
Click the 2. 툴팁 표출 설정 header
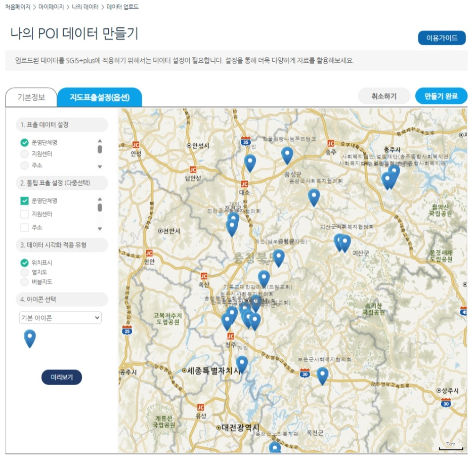click(62, 183)
